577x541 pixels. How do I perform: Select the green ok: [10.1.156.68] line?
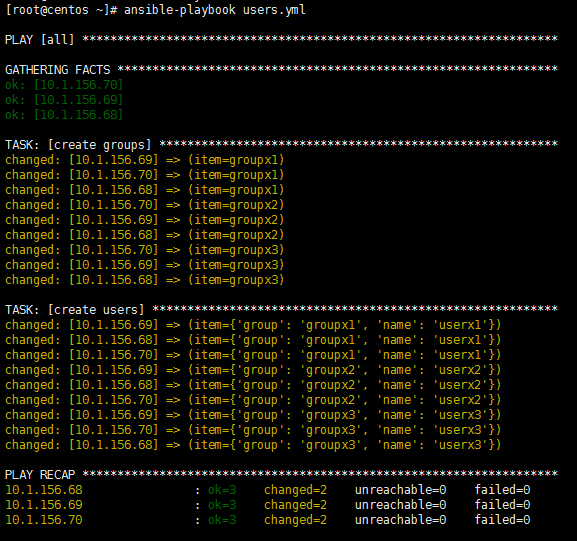click(64, 115)
